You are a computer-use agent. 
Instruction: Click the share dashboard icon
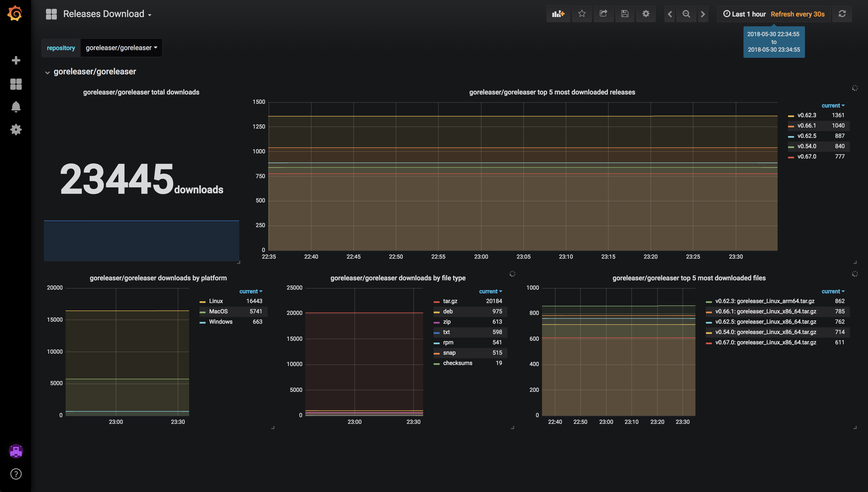pos(603,14)
